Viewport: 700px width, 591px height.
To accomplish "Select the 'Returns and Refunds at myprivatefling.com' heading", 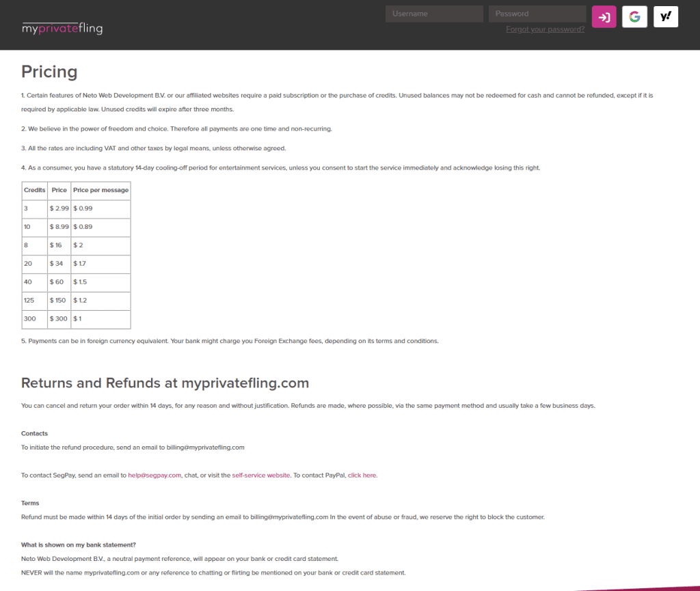I will (165, 383).
